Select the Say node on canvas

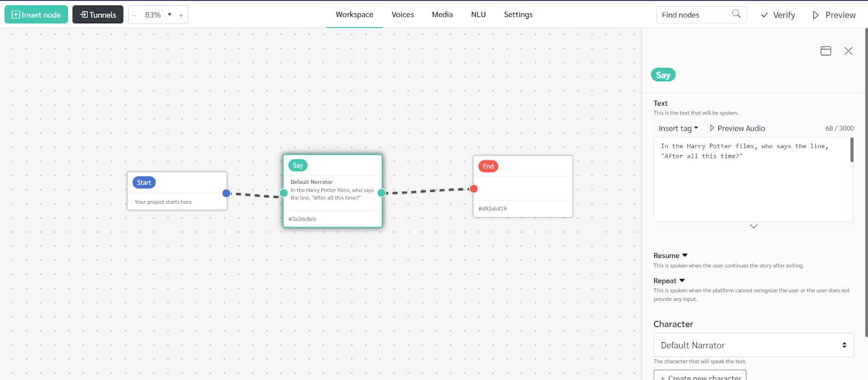pos(333,191)
